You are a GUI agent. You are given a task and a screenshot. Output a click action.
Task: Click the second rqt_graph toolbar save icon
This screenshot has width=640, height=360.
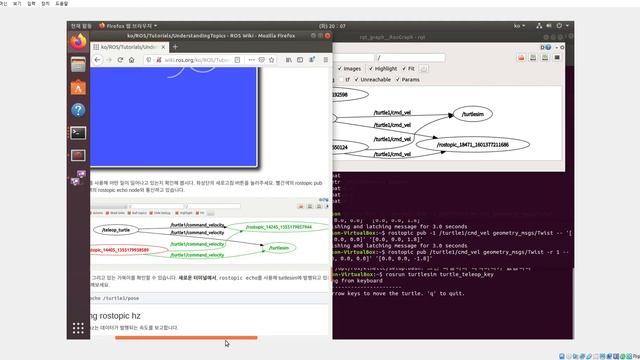(x=533, y=58)
